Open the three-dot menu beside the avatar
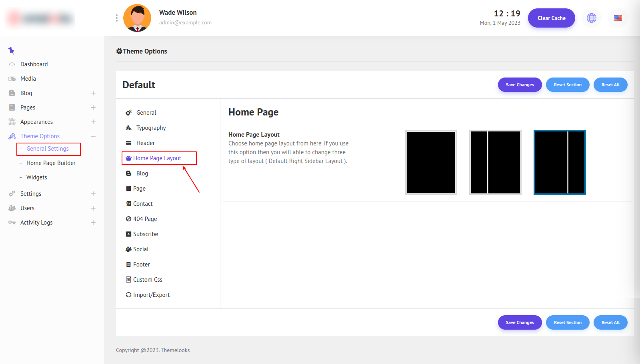640x364 pixels. click(x=116, y=18)
